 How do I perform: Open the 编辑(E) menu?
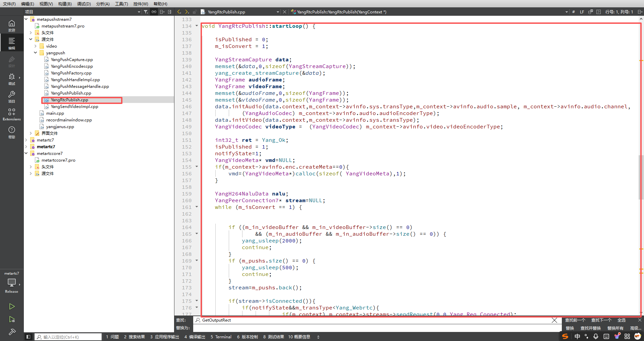(28, 4)
